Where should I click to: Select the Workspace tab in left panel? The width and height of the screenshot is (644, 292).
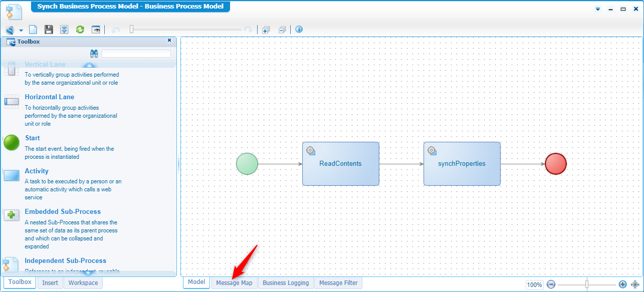(83, 283)
